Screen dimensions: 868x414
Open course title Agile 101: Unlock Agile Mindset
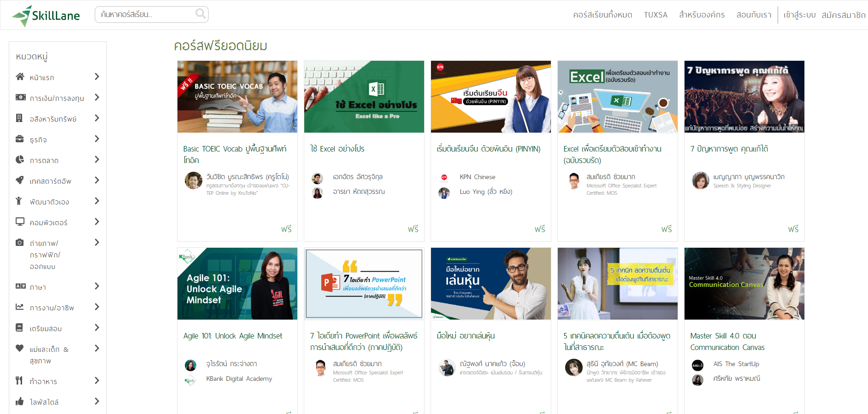pyautogui.click(x=233, y=336)
